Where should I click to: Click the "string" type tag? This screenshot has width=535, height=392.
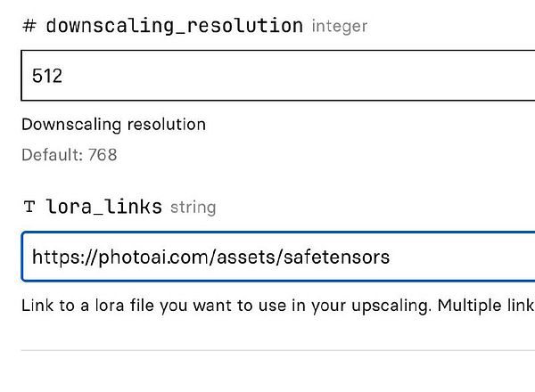point(193,208)
